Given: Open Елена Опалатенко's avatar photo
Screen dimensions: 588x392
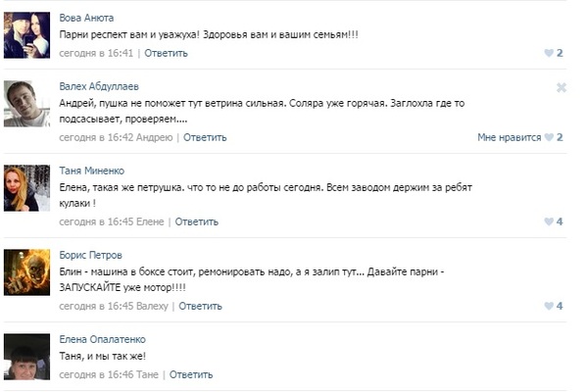Looking at the screenshot, I should (x=26, y=356).
